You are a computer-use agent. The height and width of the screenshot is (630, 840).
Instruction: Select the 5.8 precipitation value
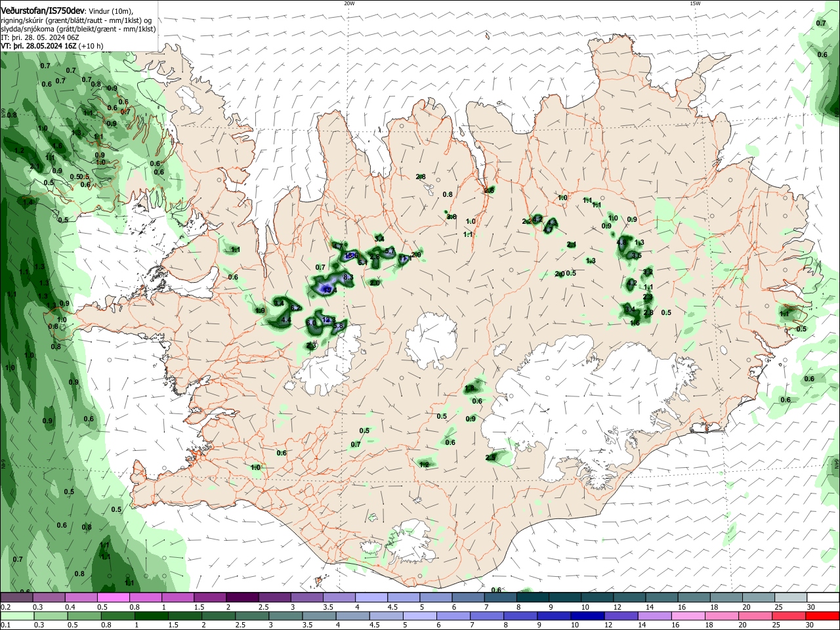tap(338, 325)
